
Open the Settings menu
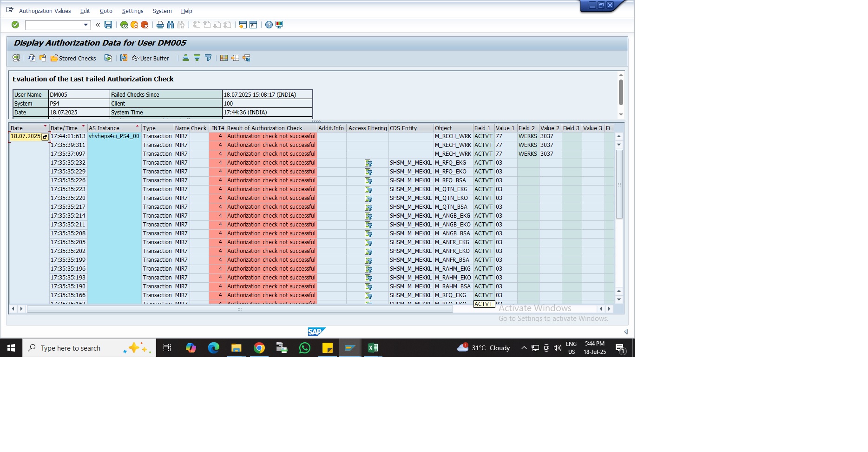click(132, 11)
